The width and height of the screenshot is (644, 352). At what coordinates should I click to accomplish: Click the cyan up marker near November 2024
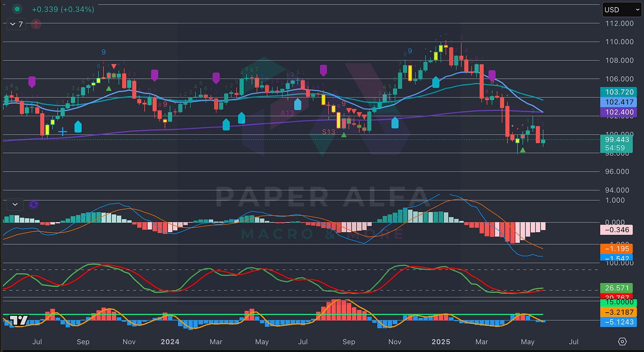(395, 122)
